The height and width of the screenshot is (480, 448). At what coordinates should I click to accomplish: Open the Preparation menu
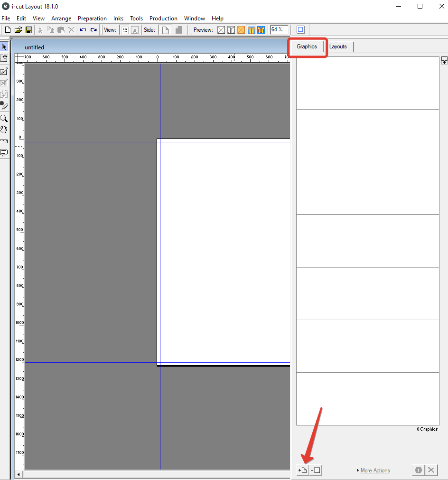click(92, 18)
